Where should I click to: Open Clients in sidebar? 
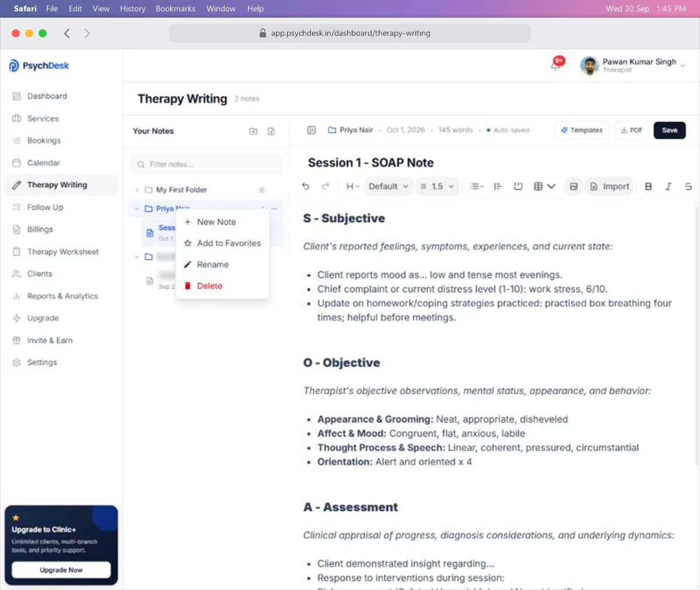tap(62, 274)
